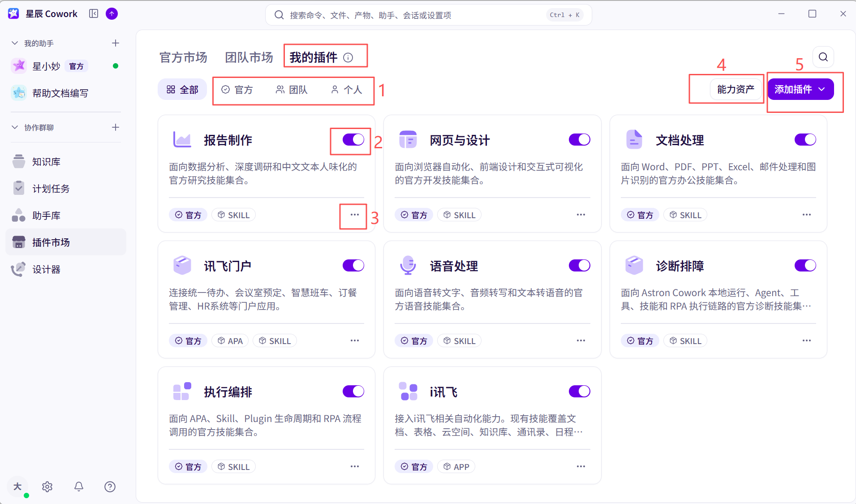Filter plugins by 个人
The height and width of the screenshot is (504, 856).
point(346,90)
